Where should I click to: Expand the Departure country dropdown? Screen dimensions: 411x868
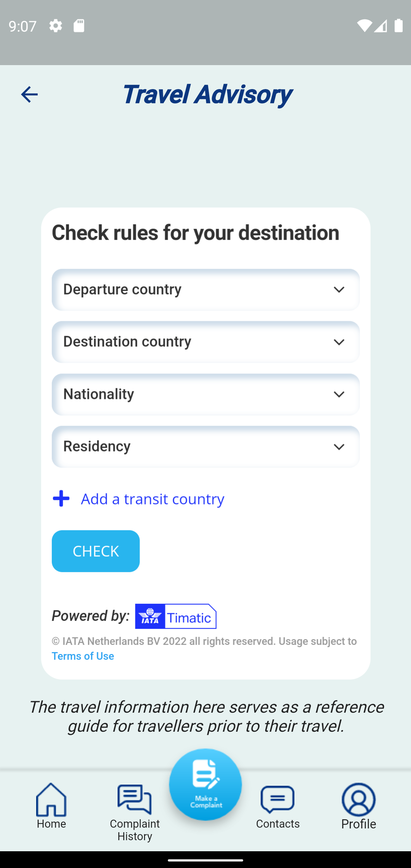[x=205, y=290]
